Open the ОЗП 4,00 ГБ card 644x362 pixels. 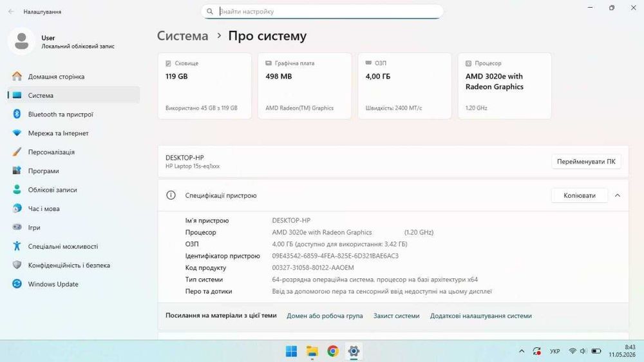coord(404,86)
